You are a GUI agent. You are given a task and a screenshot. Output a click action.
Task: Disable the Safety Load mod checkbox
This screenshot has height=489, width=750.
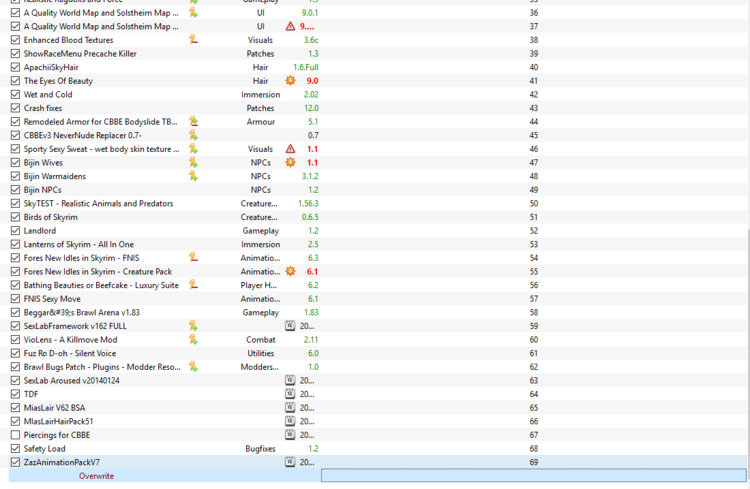coord(15,449)
